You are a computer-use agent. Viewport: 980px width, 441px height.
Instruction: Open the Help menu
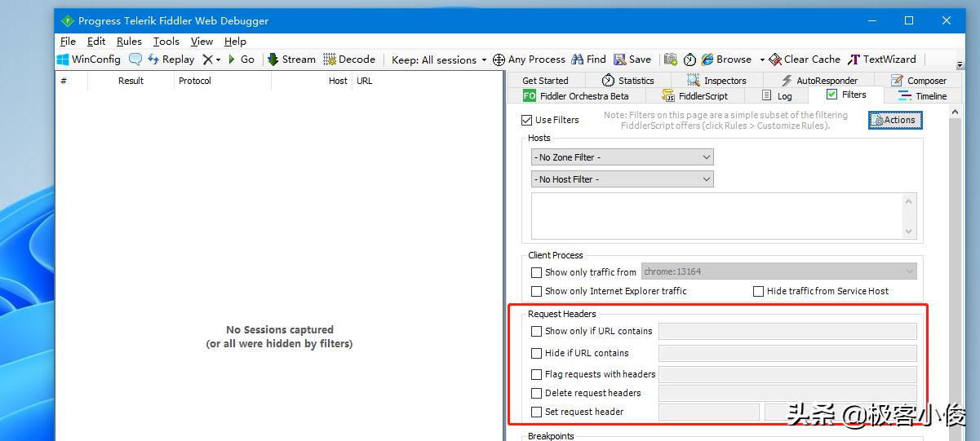click(x=235, y=41)
